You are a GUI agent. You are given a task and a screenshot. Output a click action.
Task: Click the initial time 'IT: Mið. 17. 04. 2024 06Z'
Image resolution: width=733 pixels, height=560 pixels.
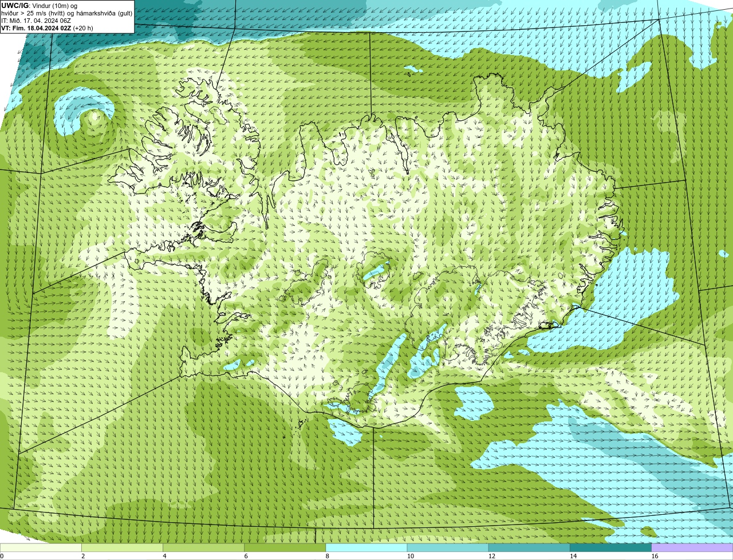coord(36,21)
